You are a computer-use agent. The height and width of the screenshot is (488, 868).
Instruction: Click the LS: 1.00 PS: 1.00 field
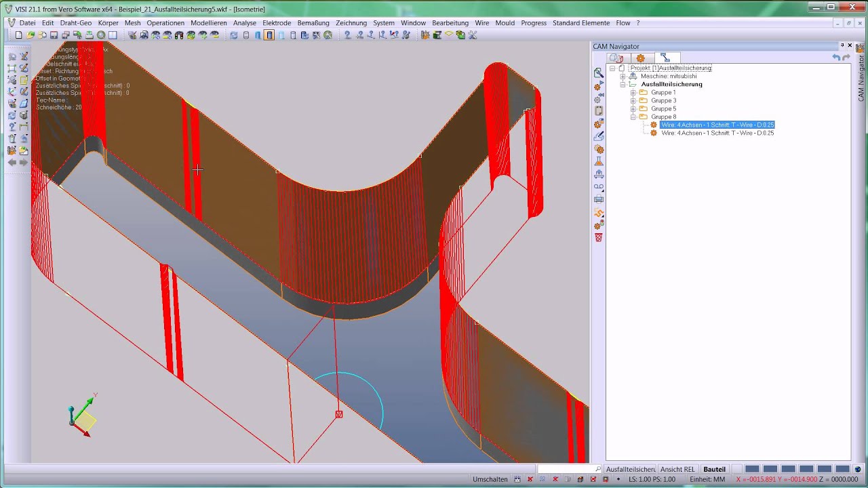pos(652,479)
